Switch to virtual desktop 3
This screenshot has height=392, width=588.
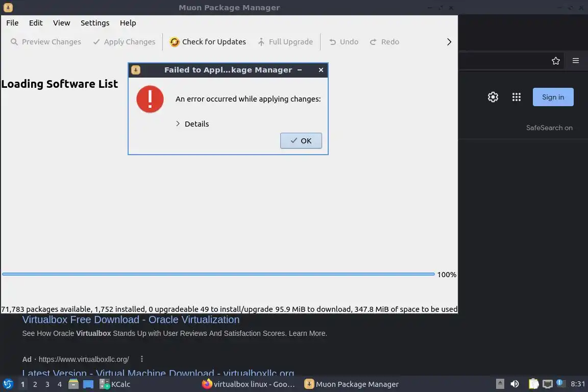point(47,384)
